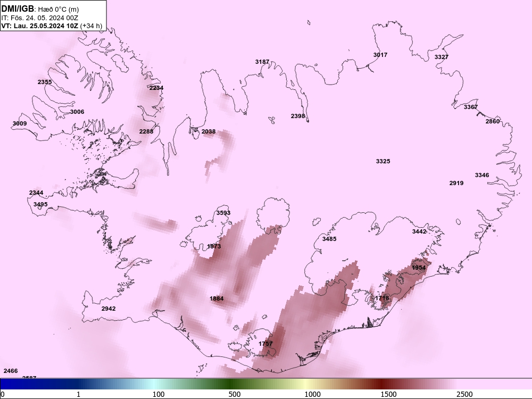Click the 2942 value on southwest peninsula
The width and height of the screenshot is (532, 399).
(109, 309)
